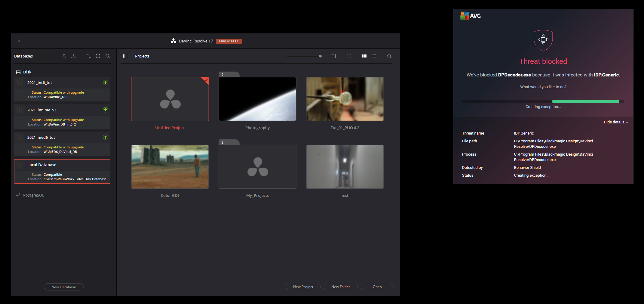Adjust the thumbnail size slider
644x304 pixels.
pos(304,56)
